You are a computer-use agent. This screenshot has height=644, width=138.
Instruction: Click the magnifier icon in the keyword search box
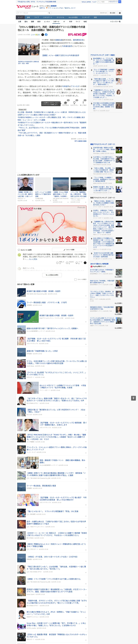pos(49,13)
